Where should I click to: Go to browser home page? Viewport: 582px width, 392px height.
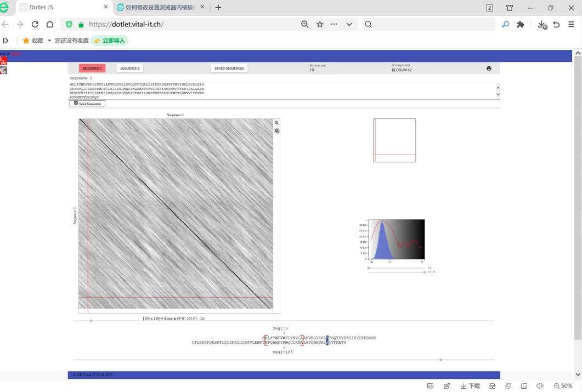pyautogui.click(x=50, y=25)
